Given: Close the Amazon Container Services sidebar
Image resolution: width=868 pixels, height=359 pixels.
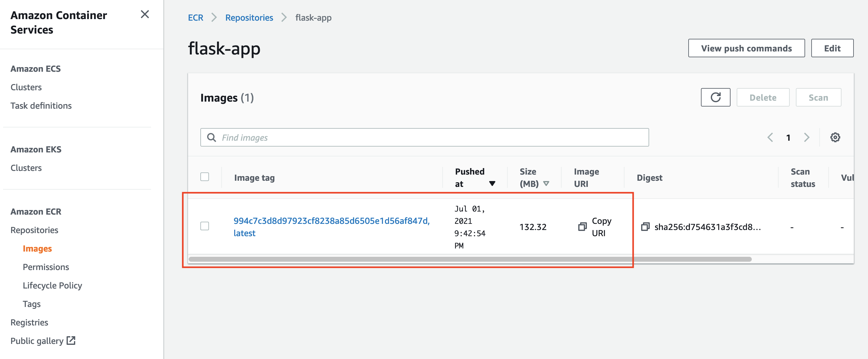Looking at the screenshot, I should 145,14.
